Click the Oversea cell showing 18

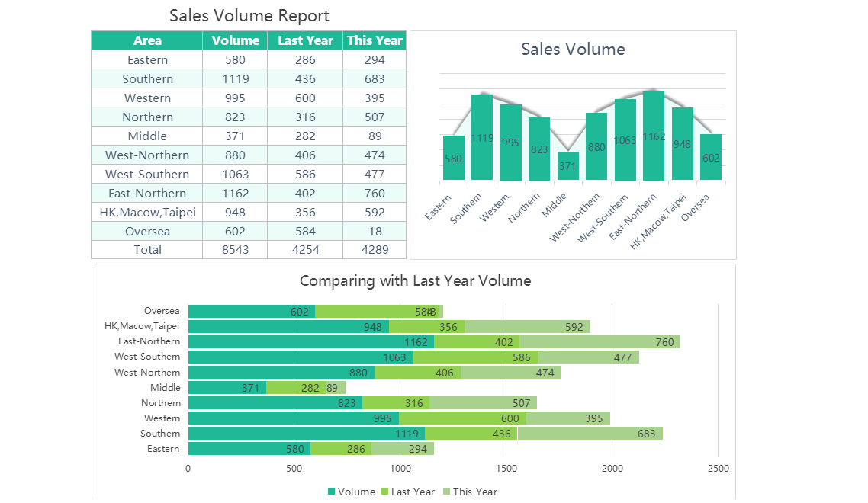tap(375, 231)
